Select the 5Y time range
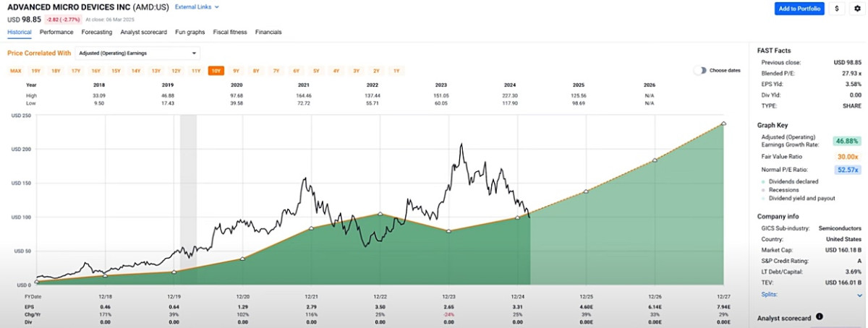Viewport: 868px width, 328px height. click(x=316, y=71)
